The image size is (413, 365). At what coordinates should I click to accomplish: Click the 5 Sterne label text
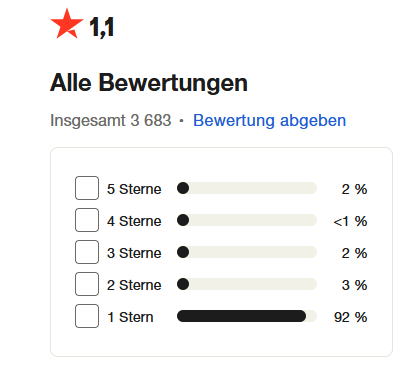pyautogui.click(x=134, y=189)
